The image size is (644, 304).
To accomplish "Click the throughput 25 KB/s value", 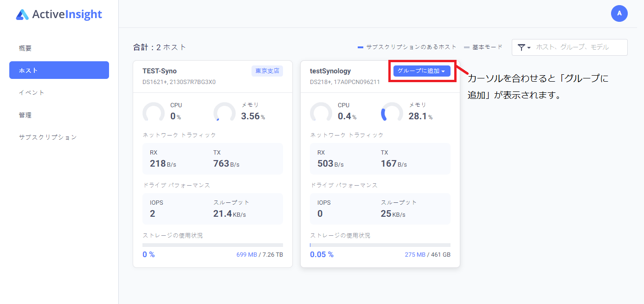I will pyautogui.click(x=393, y=214).
